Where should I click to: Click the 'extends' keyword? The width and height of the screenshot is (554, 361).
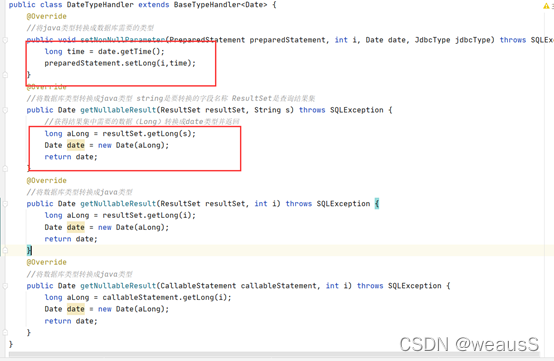(154, 5)
